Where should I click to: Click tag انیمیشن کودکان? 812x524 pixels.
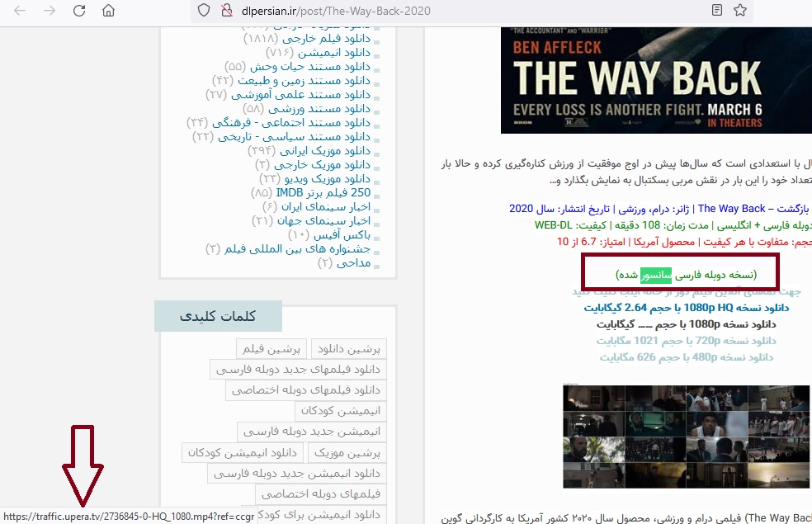coord(341,411)
